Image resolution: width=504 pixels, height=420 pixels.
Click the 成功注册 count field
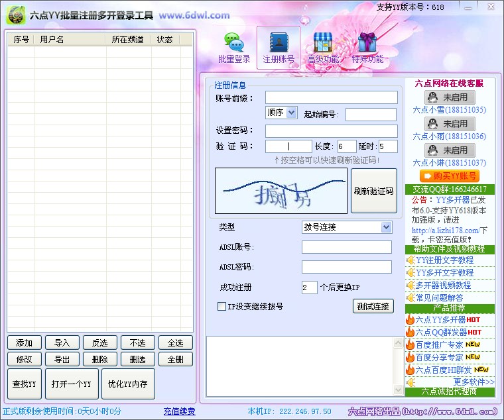click(310, 287)
